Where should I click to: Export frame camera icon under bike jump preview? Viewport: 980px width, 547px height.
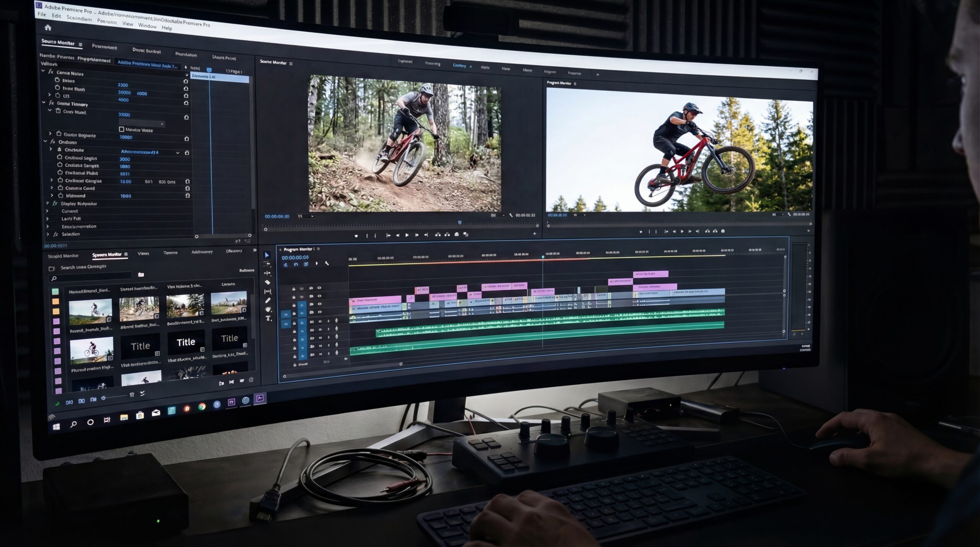click(723, 231)
